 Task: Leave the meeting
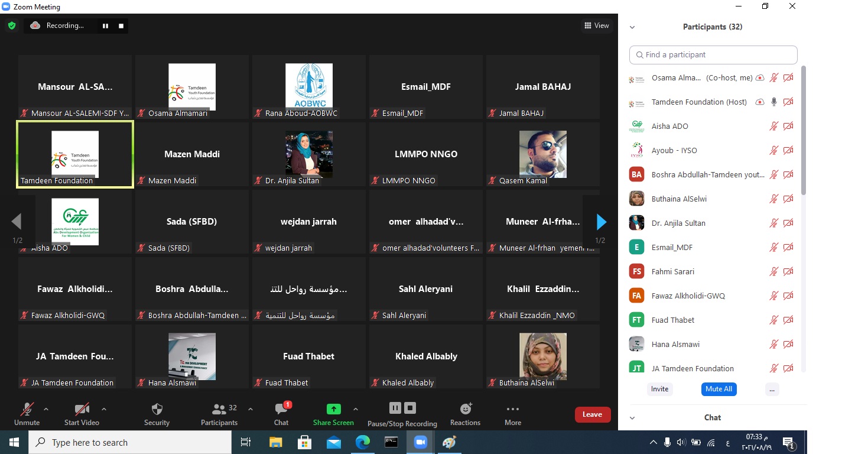pos(592,414)
